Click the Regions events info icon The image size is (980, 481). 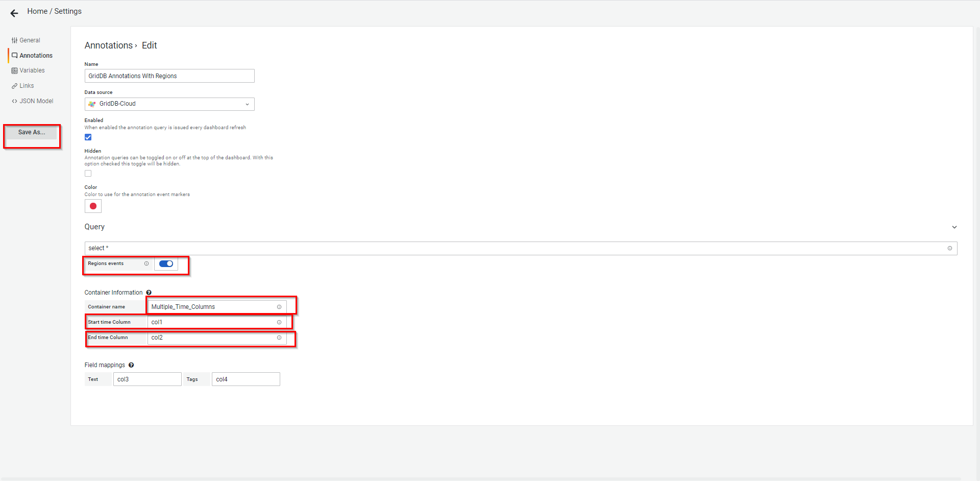[x=146, y=263]
